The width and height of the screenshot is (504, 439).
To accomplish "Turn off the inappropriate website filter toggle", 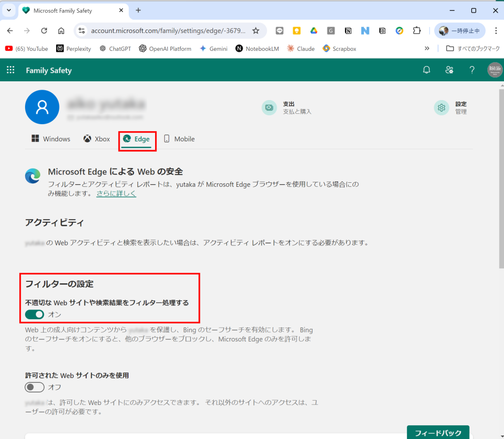I will point(34,314).
